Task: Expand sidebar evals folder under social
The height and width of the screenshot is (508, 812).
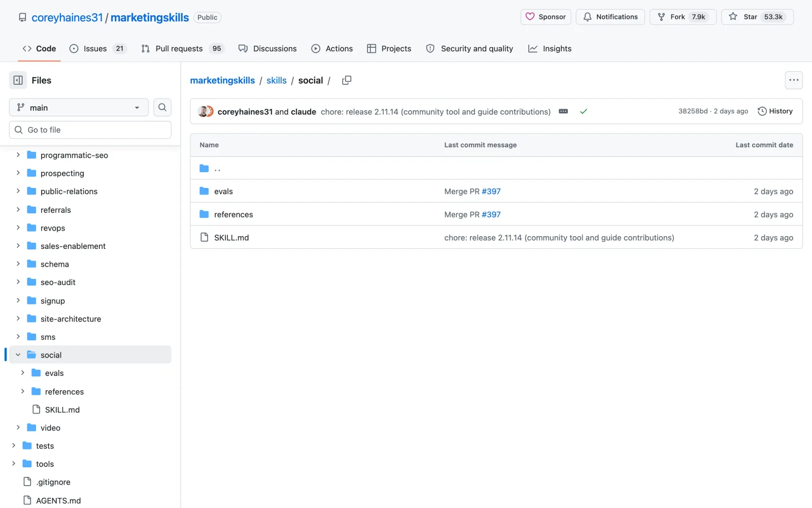Action: (23, 373)
